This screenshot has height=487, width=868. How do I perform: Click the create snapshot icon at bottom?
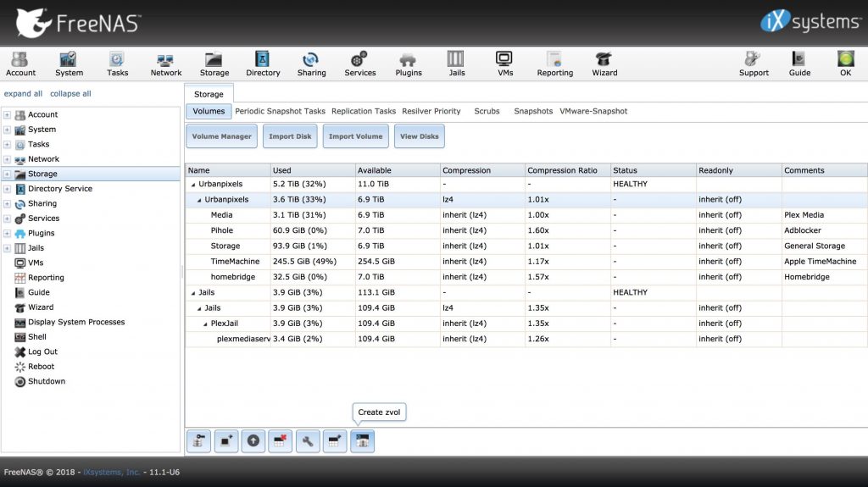[x=225, y=441]
